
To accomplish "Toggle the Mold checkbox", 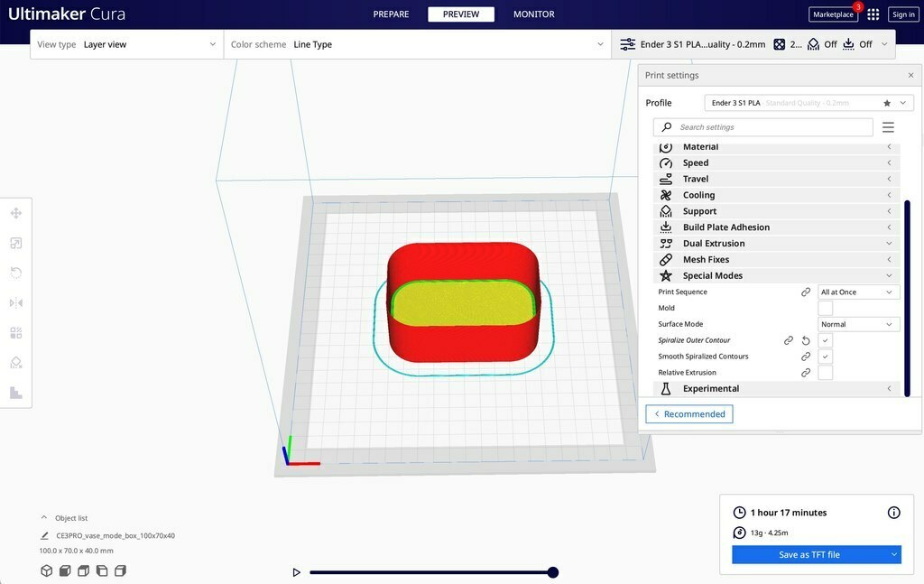I will point(825,308).
